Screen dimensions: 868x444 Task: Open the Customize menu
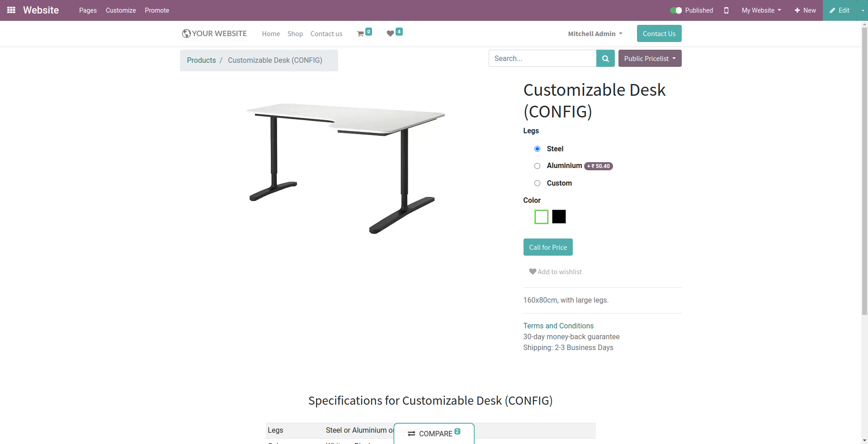121,10
